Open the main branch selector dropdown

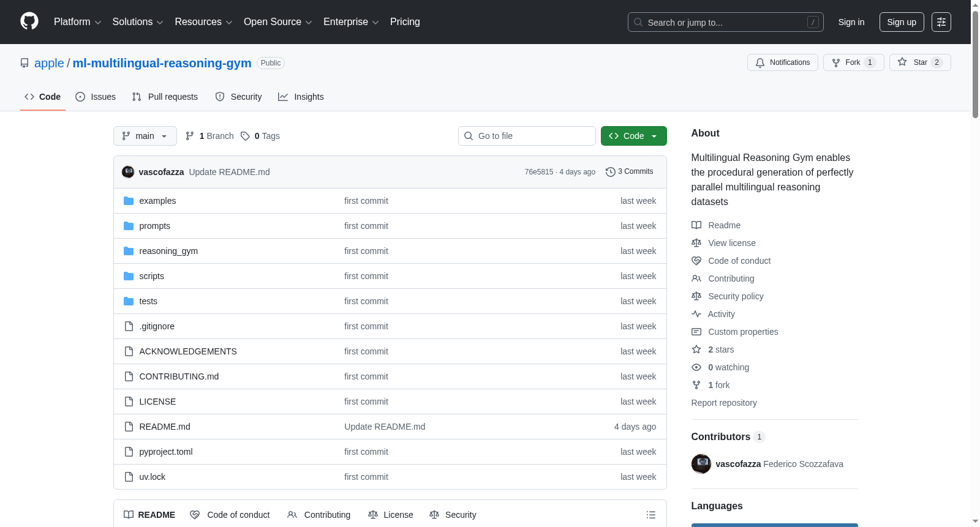(x=145, y=136)
